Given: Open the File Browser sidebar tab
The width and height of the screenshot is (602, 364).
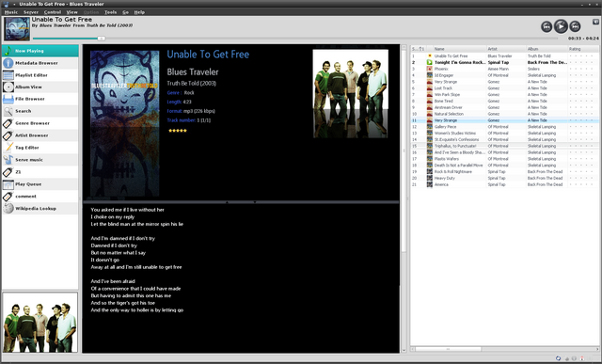Looking at the screenshot, I should pos(40,99).
